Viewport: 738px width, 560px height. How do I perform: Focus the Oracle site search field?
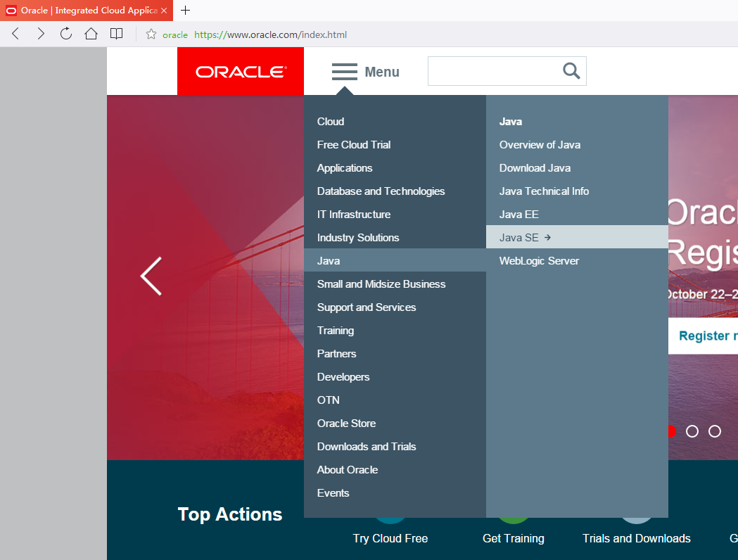pyautogui.click(x=494, y=71)
